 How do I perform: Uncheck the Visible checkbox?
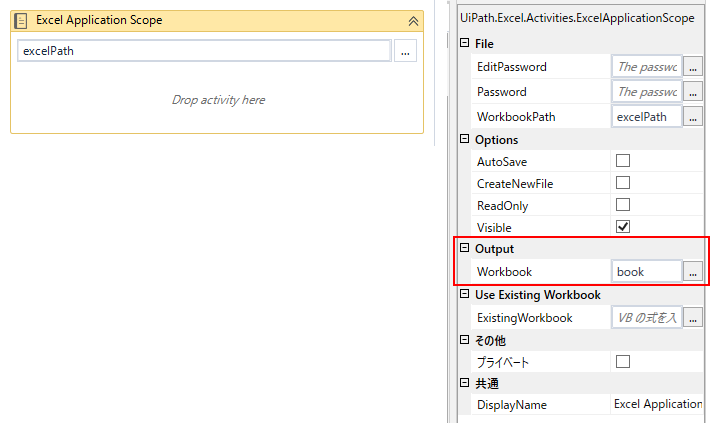[623, 227]
